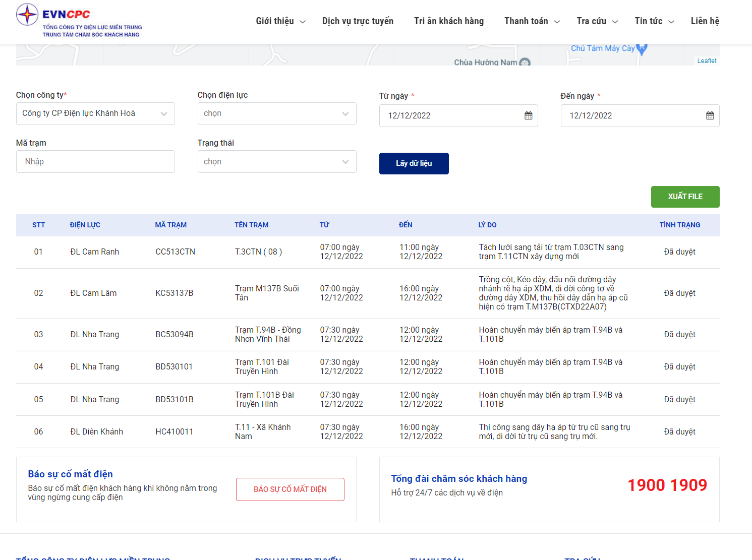Click the Chùa Hương Nam map icon
The width and height of the screenshot is (752, 560).
pyautogui.click(x=525, y=63)
